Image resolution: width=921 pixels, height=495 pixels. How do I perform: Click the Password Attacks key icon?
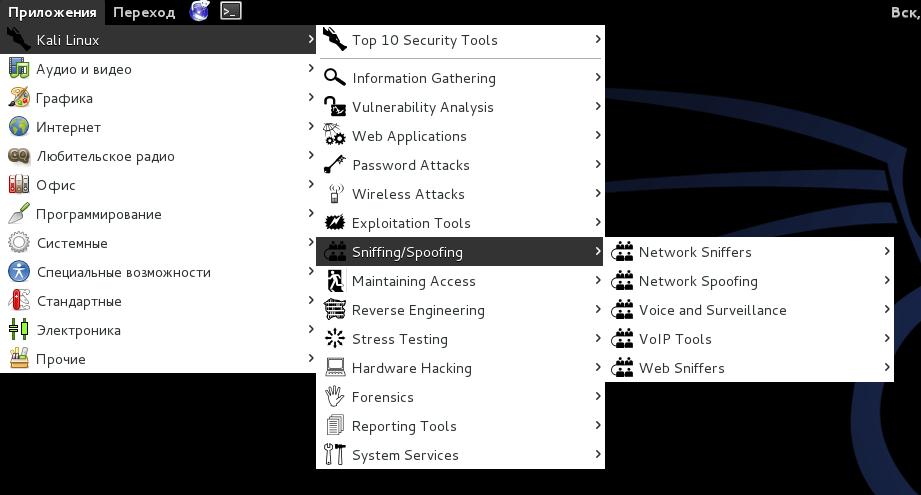tap(335, 165)
